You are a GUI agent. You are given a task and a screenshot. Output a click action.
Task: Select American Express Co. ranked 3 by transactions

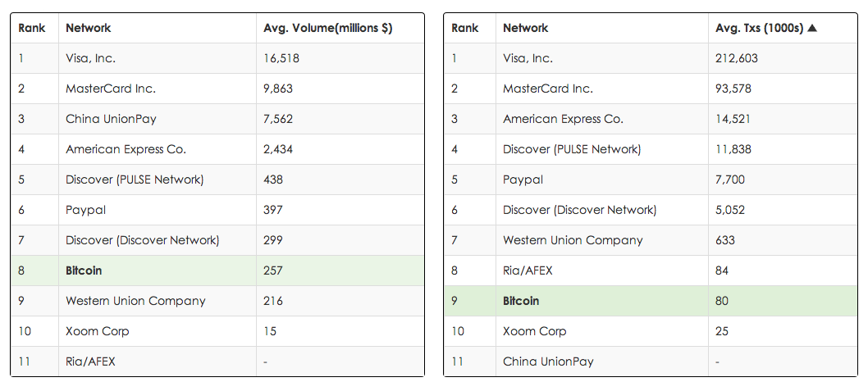click(x=563, y=119)
